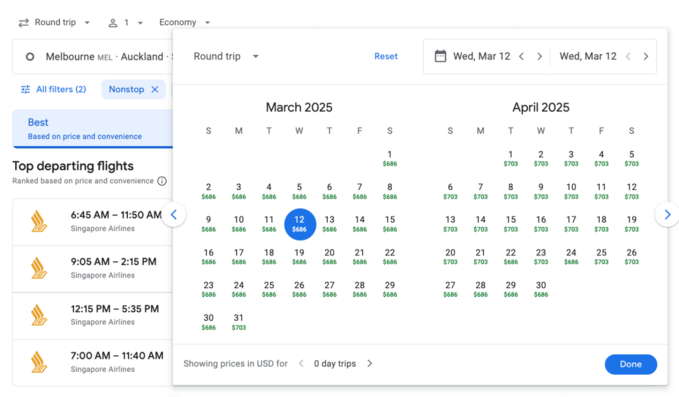679x397 pixels.
Task: Open the Economy class dropdown
Action: 184,23
